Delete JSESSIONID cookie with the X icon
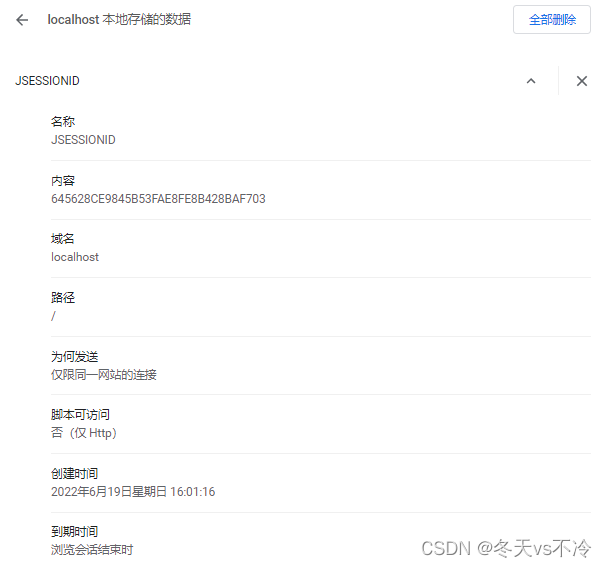 click(581, 81)
